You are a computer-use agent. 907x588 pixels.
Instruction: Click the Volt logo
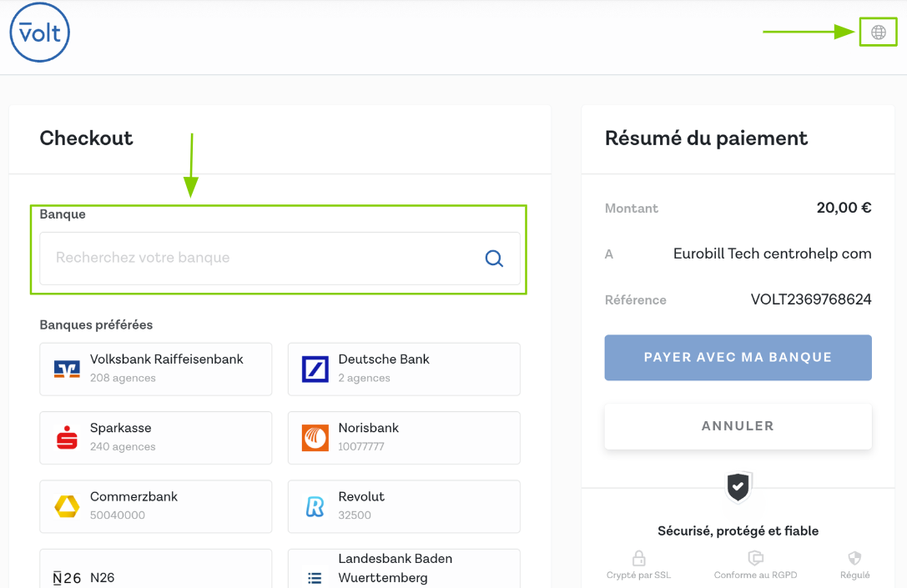[x=40, y=33]
